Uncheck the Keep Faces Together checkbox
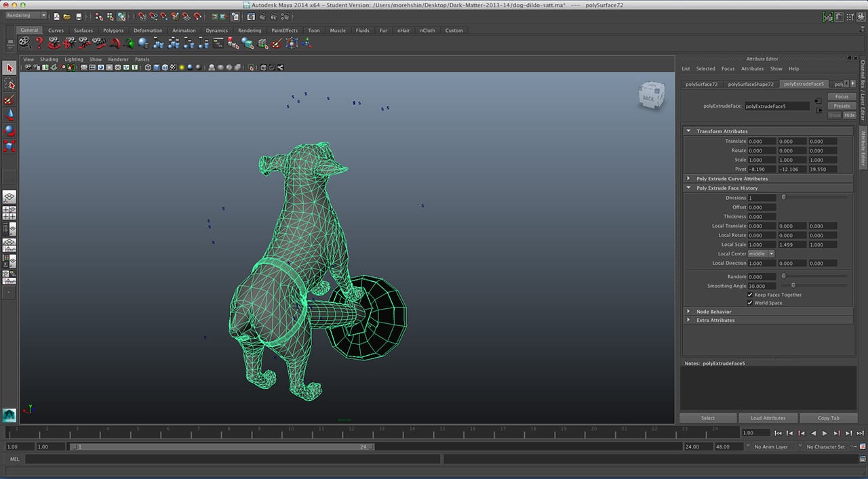This screenshot has height=479, width=868. click(750, 295)
